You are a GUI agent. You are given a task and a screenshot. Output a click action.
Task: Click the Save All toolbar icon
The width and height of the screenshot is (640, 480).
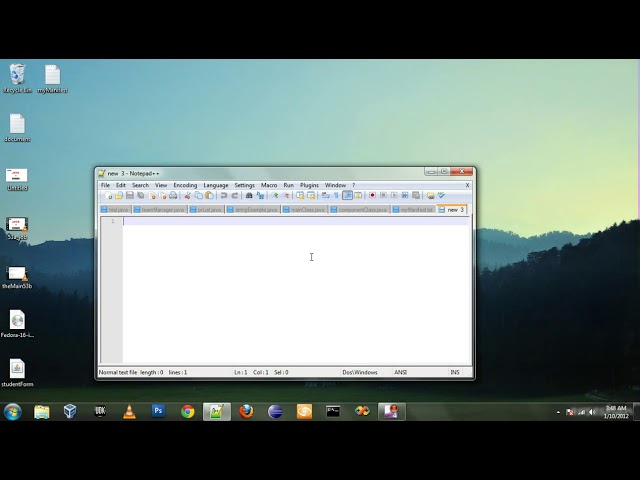pyautogui.click(x=141, y=196)
